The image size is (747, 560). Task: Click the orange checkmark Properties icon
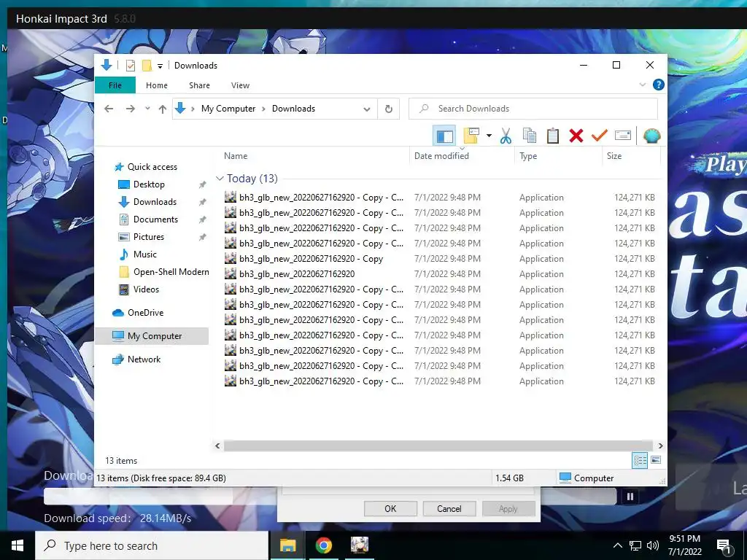coord(600,136)
